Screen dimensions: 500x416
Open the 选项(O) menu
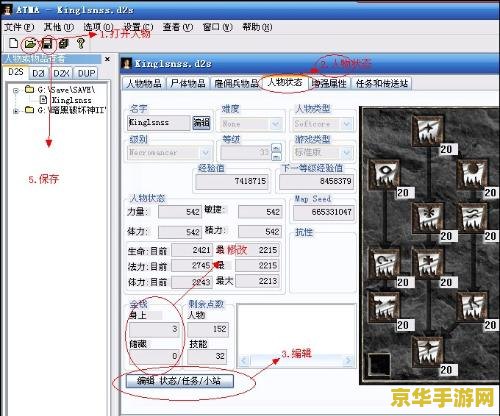(x=98, y=27)
